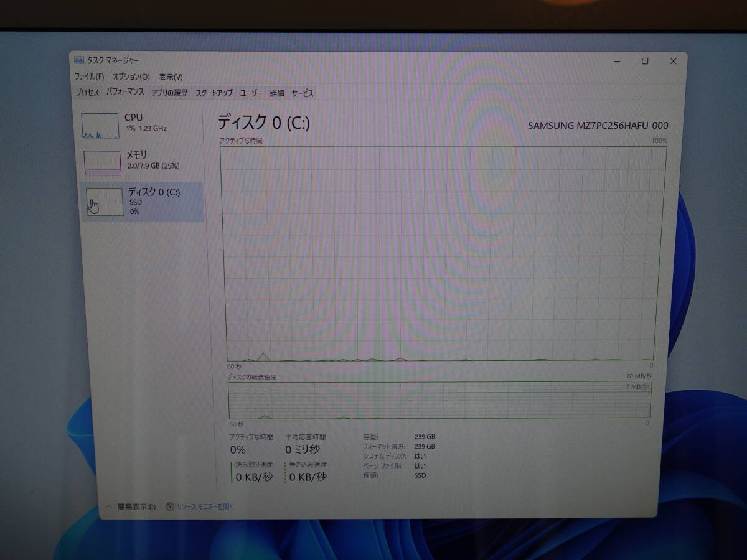The width and height of the screenshot is (747, 560).
Task: Click the 平均応答時間 0 ミリ秒 value
Action: tap(303, 450)
